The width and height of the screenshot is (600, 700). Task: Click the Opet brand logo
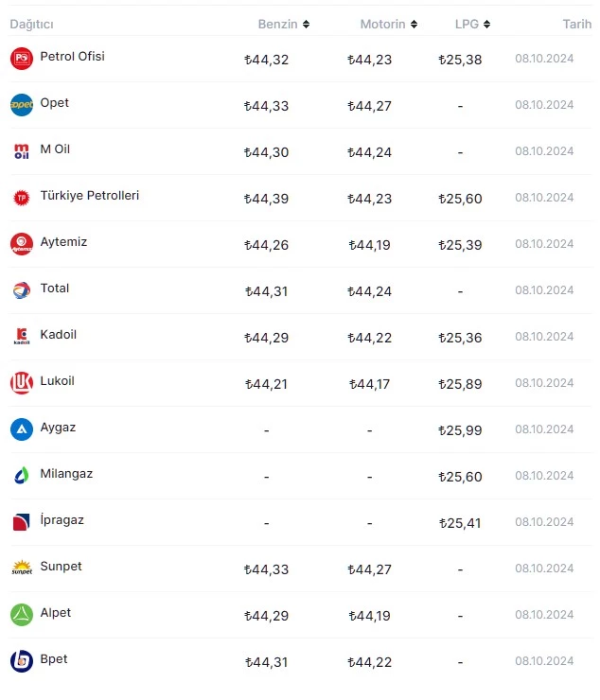point(21,105)
